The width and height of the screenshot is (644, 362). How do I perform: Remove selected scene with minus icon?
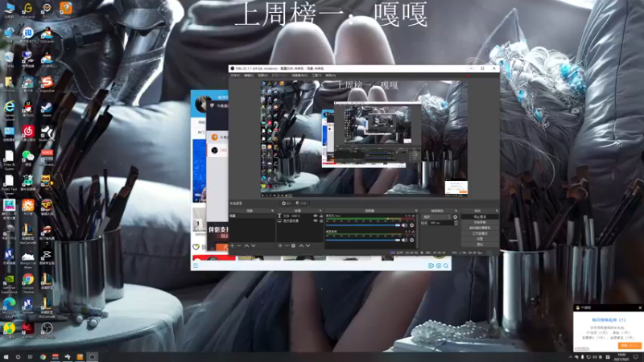[238, 246]
